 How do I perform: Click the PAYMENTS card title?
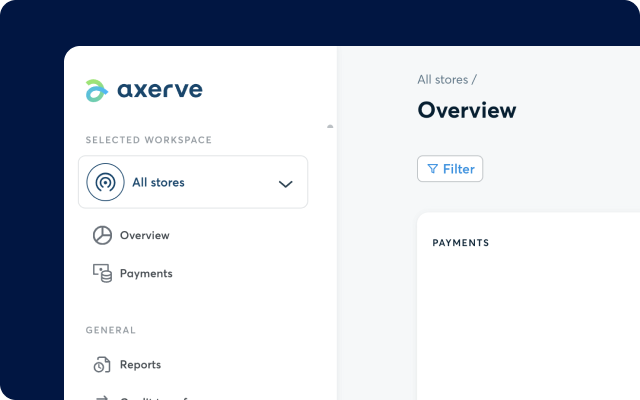[460, 243]
